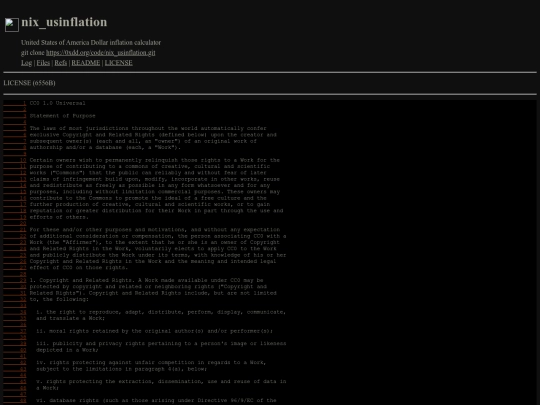Jump to line number 34
Image resolution: width=540 pixels, height=405 pixels.
(x=15, y=312)
